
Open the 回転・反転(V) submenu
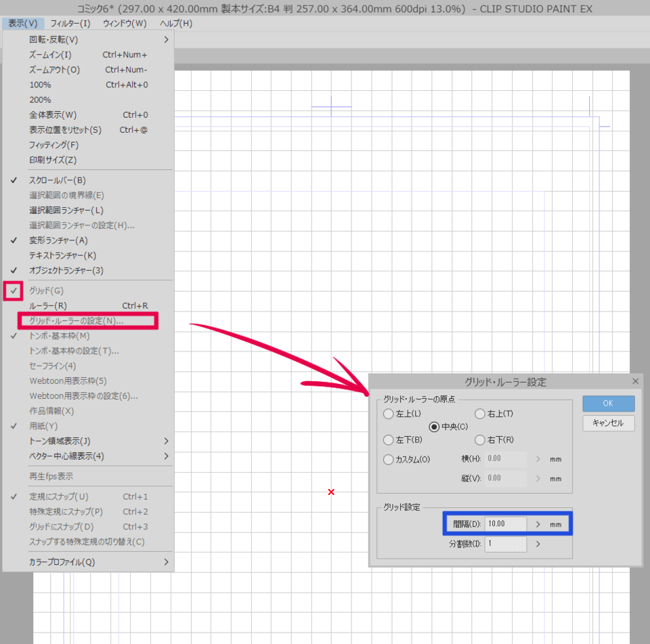[x=88, y=40]
